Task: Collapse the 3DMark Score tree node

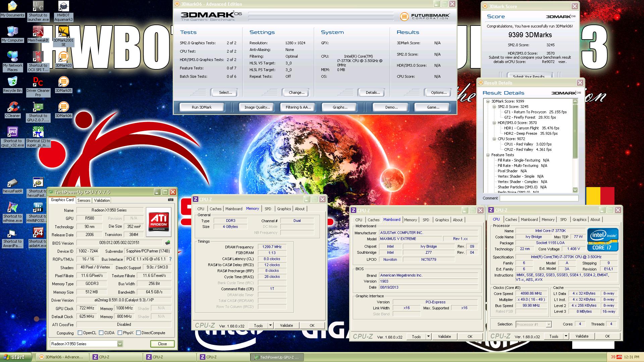Action: 488,101
